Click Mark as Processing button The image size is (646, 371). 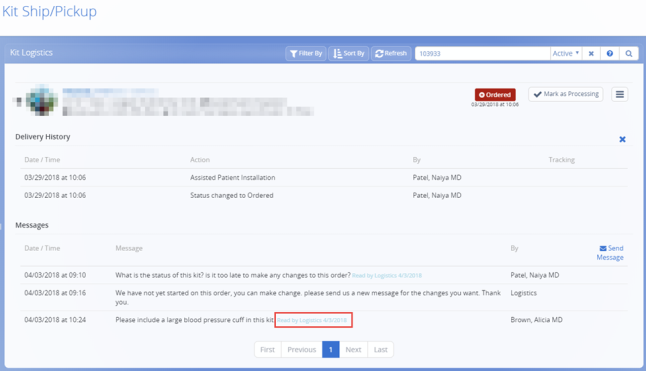coord(566,94)
